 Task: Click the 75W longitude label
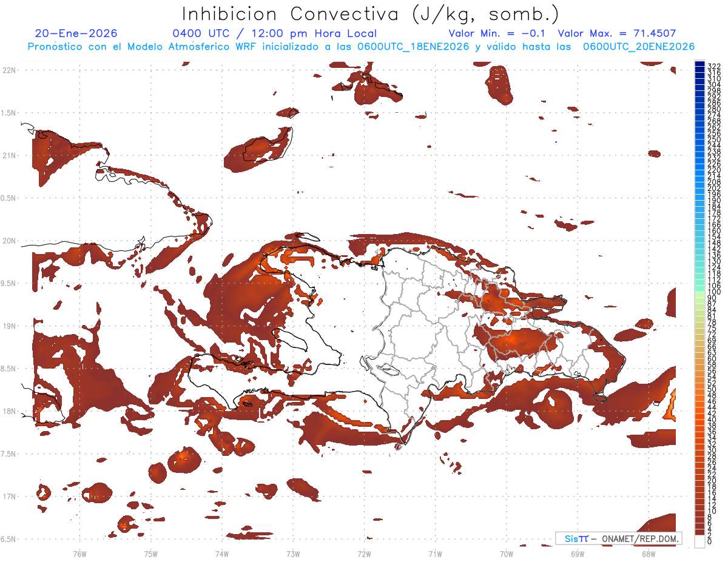click(x=150, y=554)
